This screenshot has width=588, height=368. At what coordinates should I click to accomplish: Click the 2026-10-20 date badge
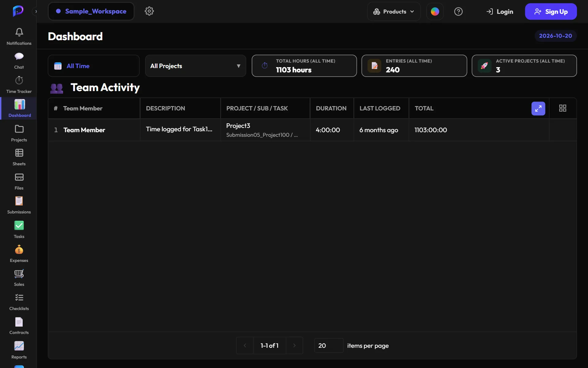tap(556, 36)
